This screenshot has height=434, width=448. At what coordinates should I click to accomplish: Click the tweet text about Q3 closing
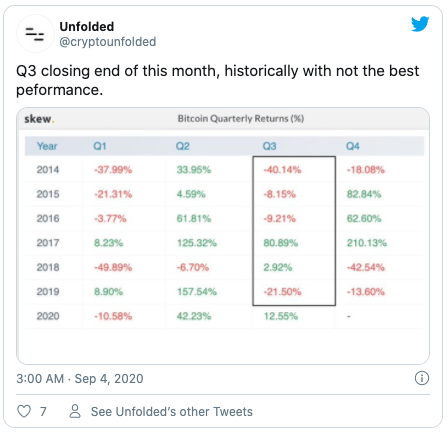click(217, 80)
